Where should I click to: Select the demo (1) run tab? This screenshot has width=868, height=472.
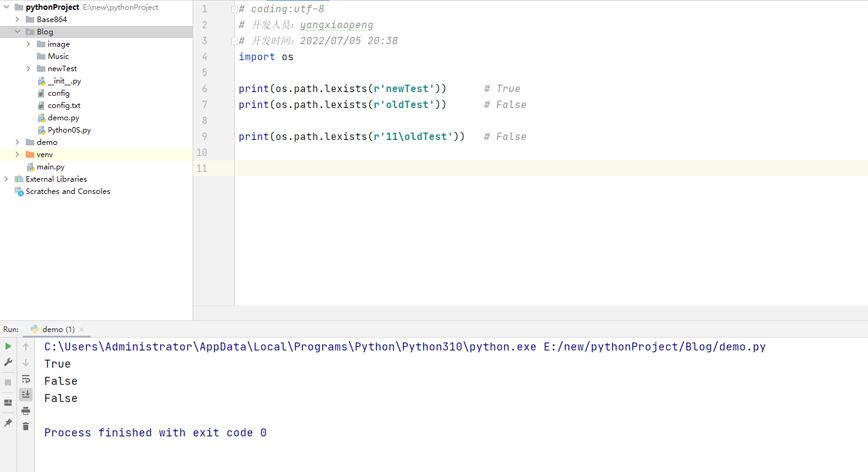pyautogui.click(x=58, y=330)
